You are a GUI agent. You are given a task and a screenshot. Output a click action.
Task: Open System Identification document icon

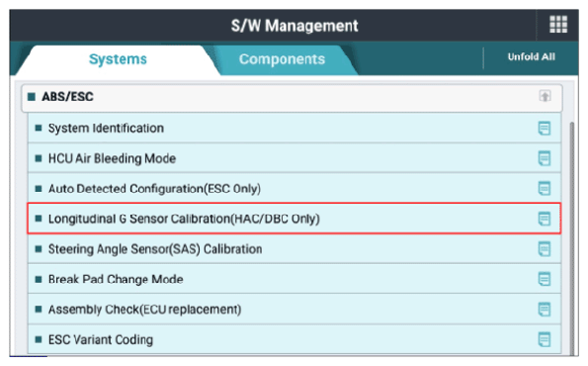pyautogui.click(x=545, y=128)
